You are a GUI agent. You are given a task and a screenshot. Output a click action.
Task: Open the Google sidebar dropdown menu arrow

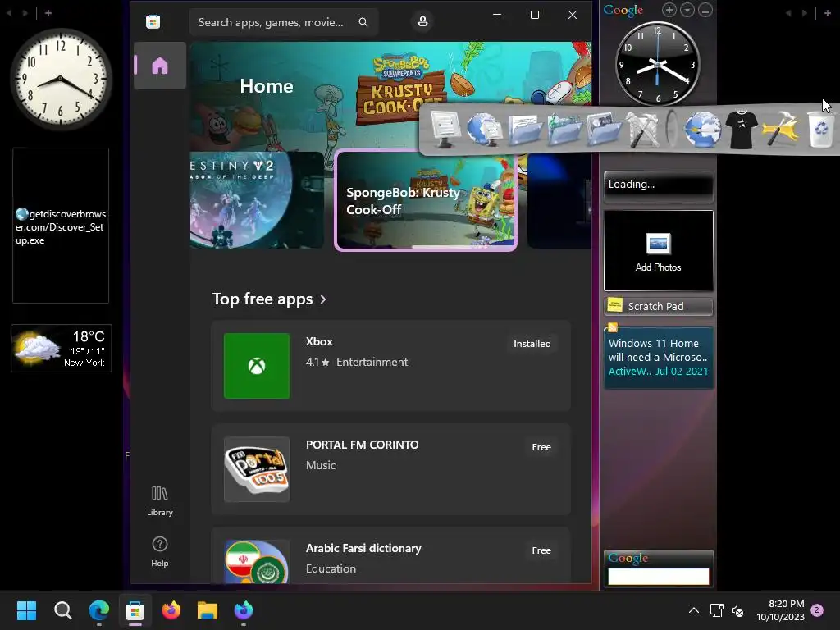687,10
